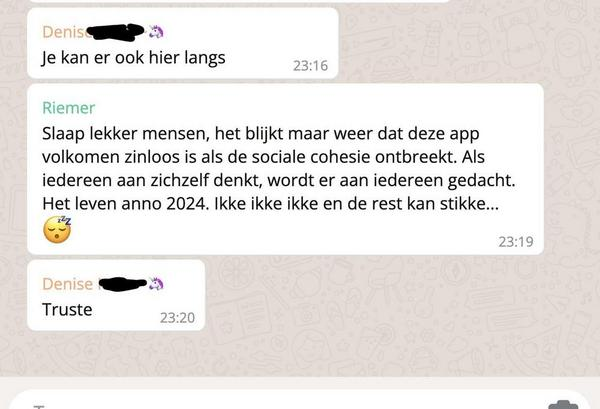Click the 23:16 timestamp

coord(310,66)
